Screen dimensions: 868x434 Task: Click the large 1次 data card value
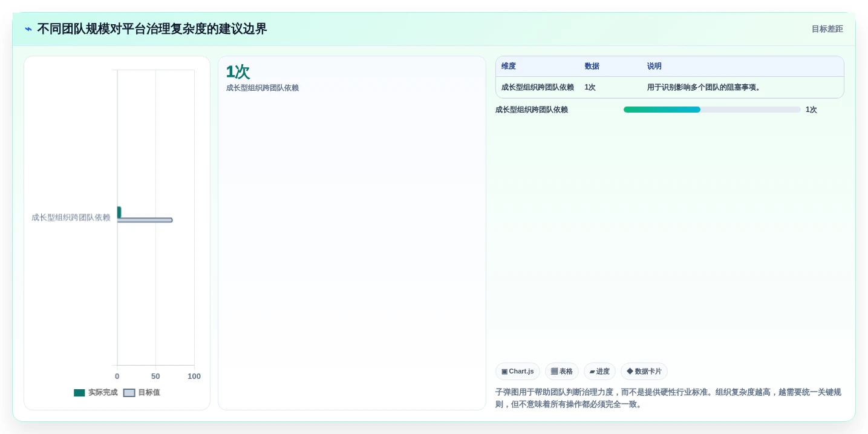click(238, 72)
